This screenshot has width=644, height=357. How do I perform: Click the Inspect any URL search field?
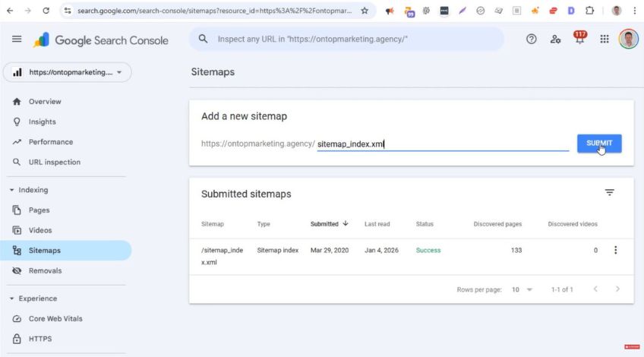point(346,39)
